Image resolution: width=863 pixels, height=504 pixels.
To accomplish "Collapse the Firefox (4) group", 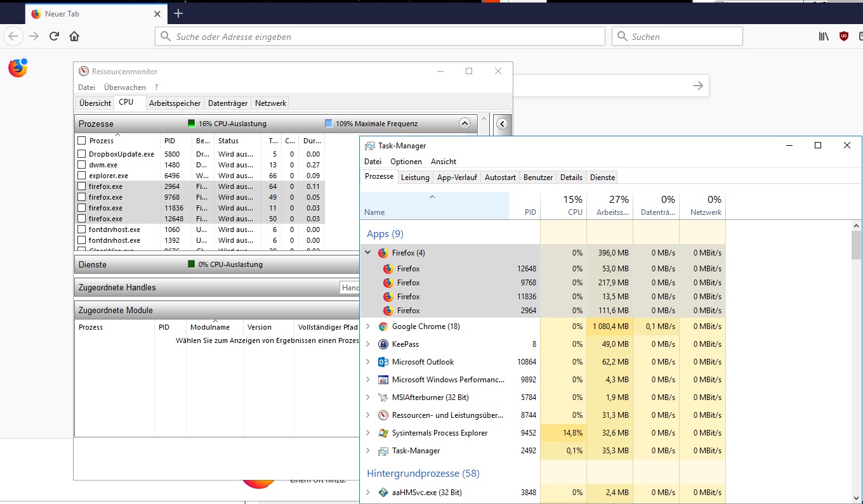I will pyautogui.click(x=368, y=253).
